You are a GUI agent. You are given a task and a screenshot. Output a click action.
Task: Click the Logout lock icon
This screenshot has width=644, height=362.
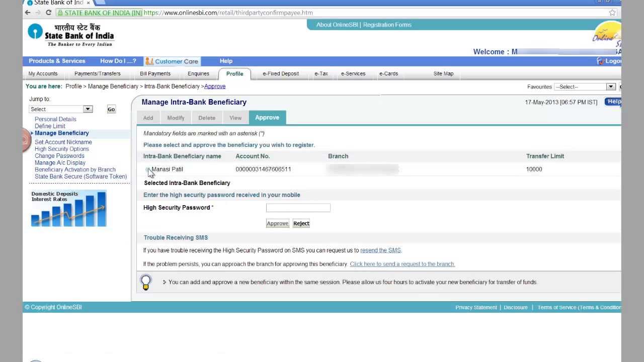tap(600, 61)
